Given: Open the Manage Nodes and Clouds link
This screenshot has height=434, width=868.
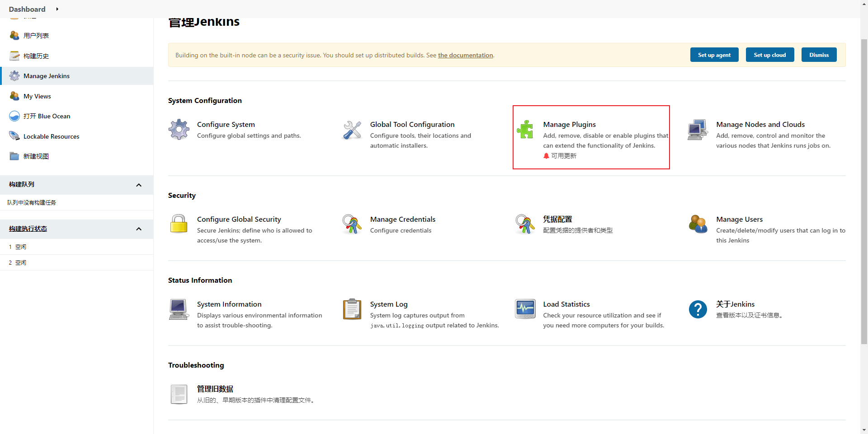Looking at the screenshot, I should pyautogui.click(x=760, y=124).
